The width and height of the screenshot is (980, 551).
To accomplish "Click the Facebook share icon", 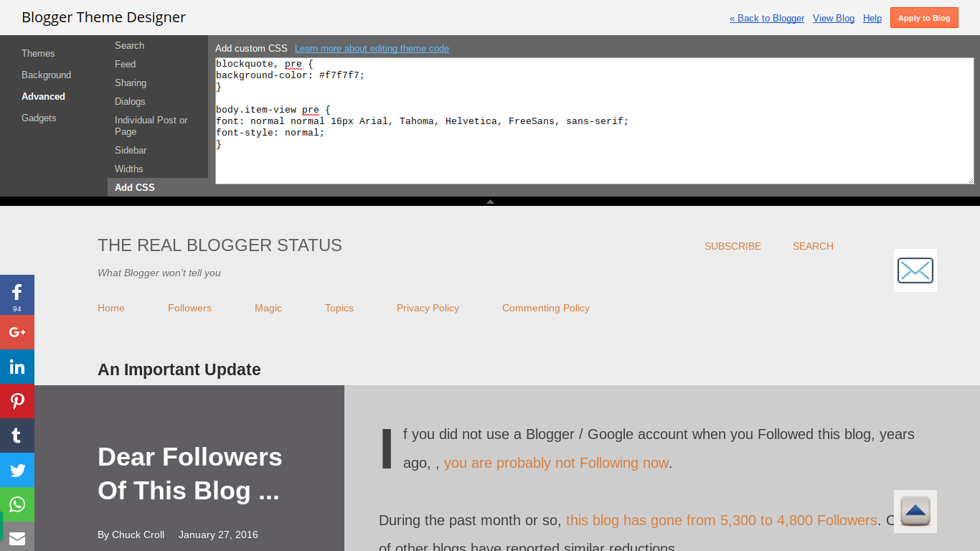I will pos(17,294).
